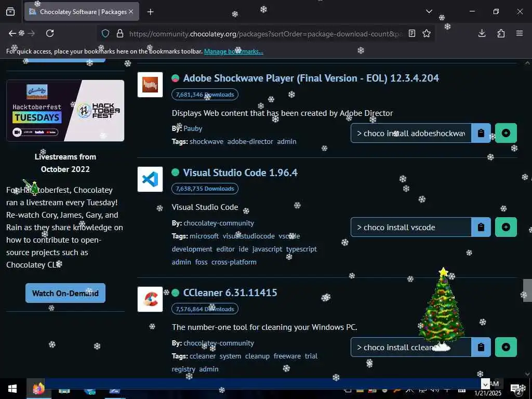Copy the vscode install command
The width and height of the screenshot is (532, 399).
pos(481,228)
